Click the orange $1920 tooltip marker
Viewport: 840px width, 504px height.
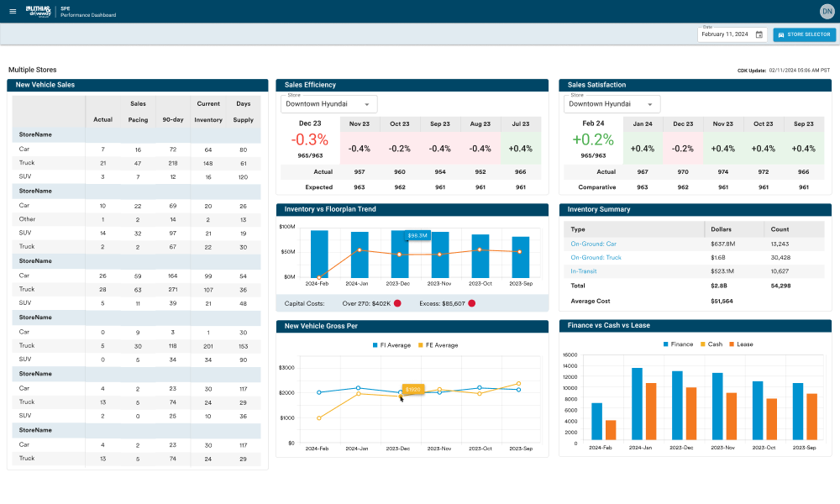click(412, 390)
